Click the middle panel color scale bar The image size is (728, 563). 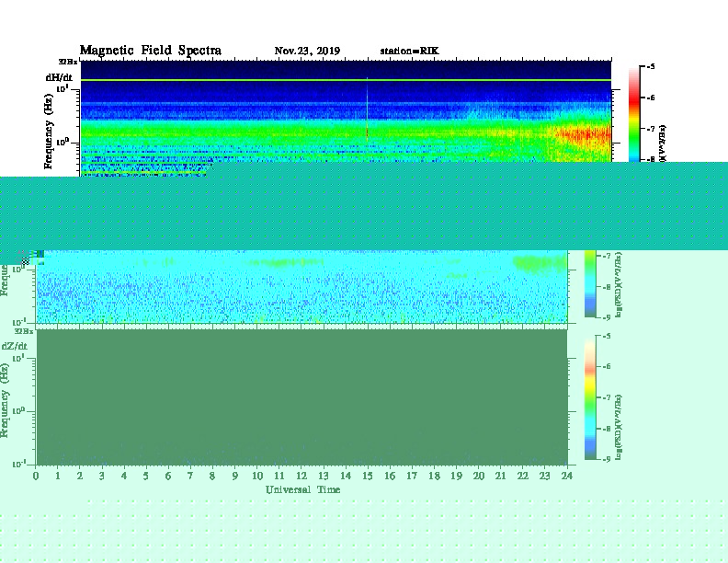590,284
